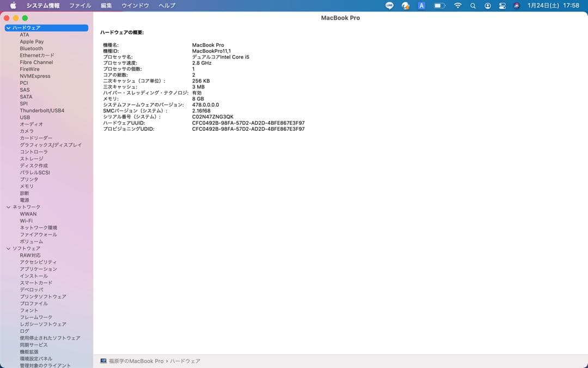Open the ファイル menu
The image size is (588, 368).
tap(80, 5)
